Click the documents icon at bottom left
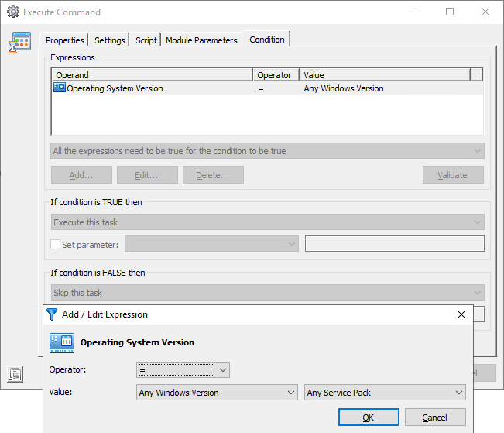Viewport: 504px width, 433px height. 15,374
